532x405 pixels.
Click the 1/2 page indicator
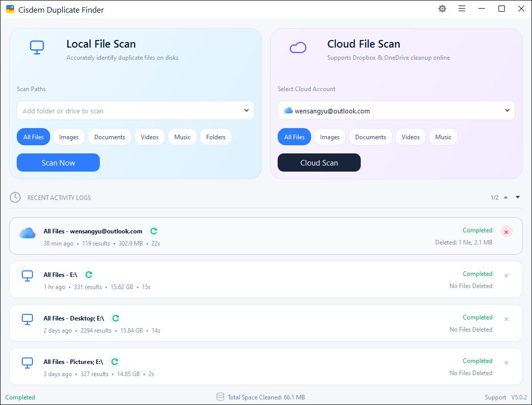[495, 197]
